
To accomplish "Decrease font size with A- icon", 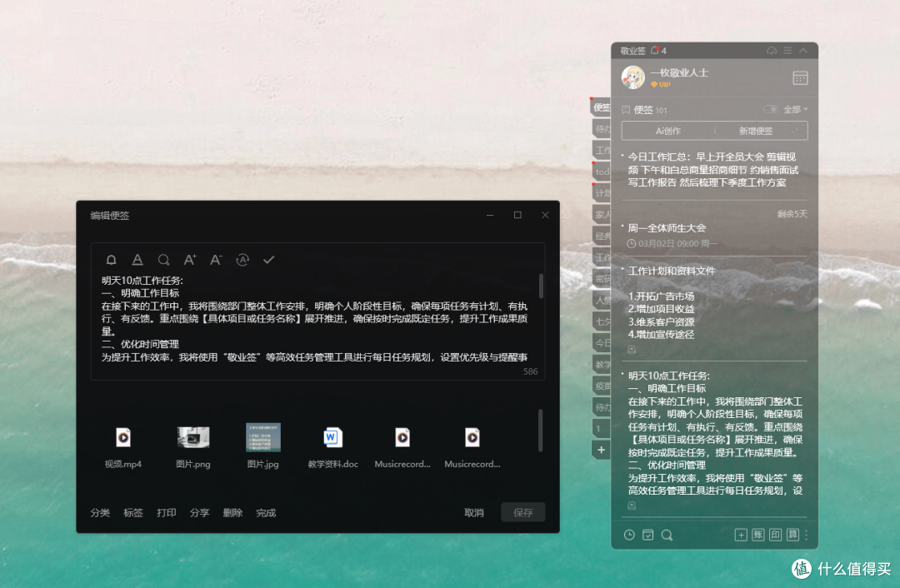I will point(216,260).
